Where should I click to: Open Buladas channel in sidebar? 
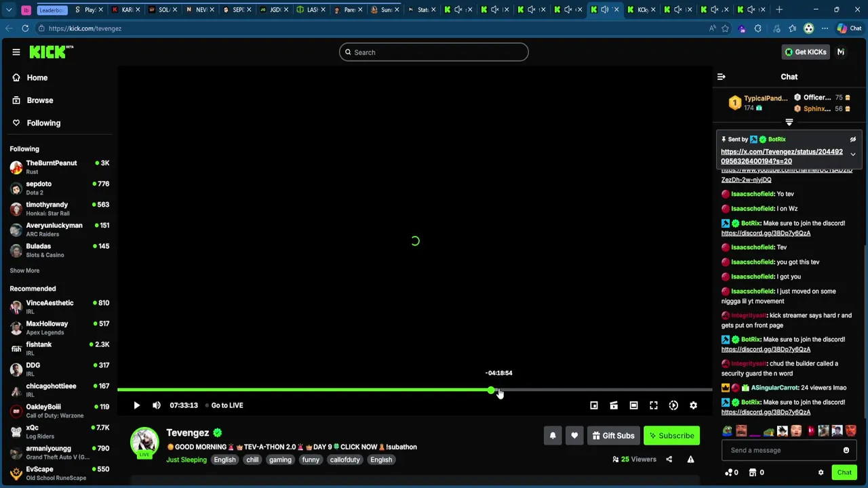[60, 251]
